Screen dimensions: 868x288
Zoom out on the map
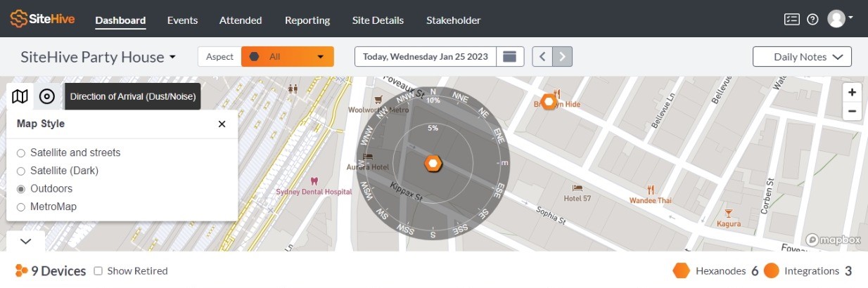[852, 111]
